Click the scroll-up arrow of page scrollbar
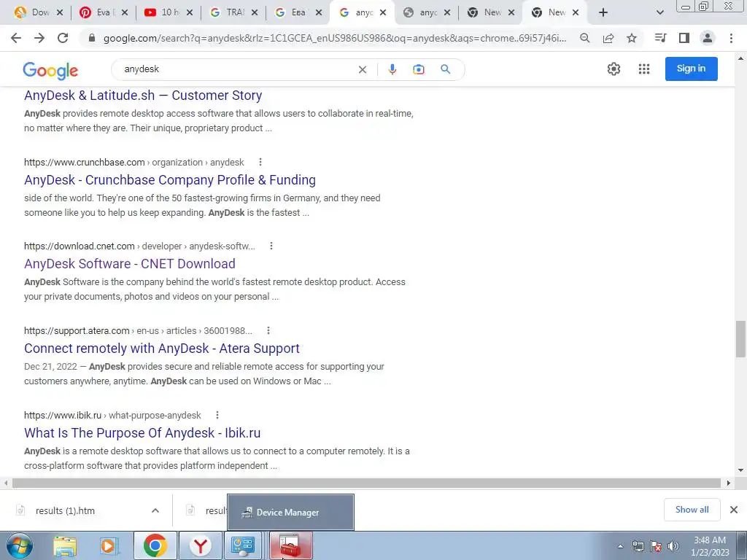This screenshot has height=560, width=747. point(740,58)
